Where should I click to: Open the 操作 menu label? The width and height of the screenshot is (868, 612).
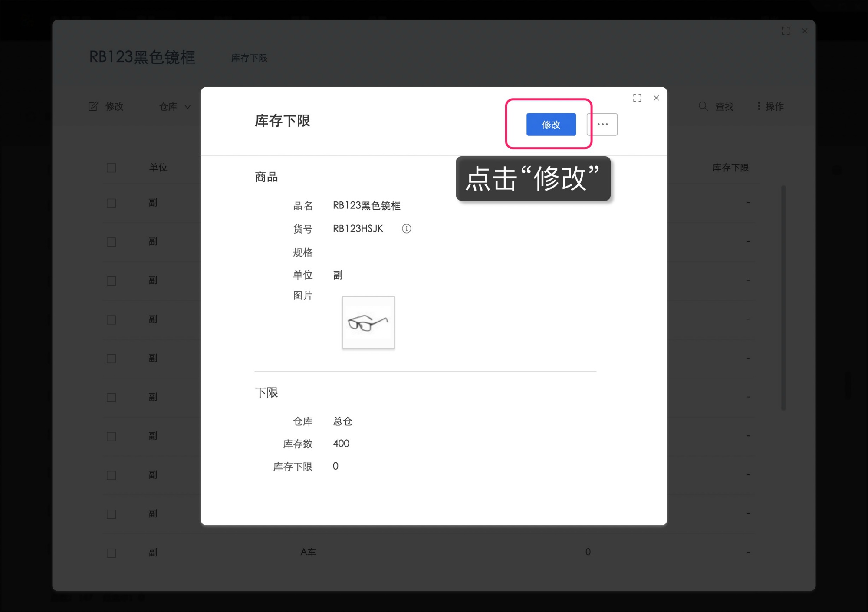coord(775,106)
